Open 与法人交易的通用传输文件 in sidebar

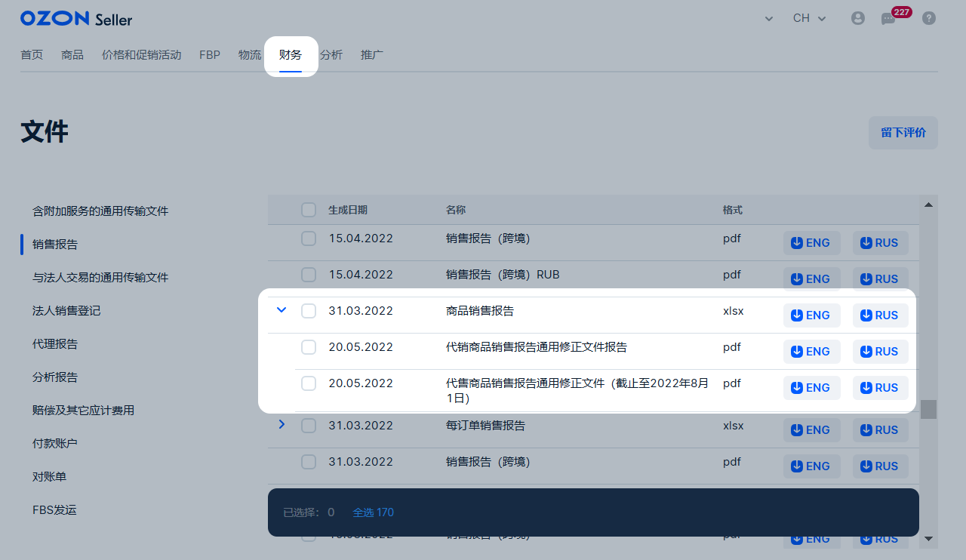pos(100,278)
